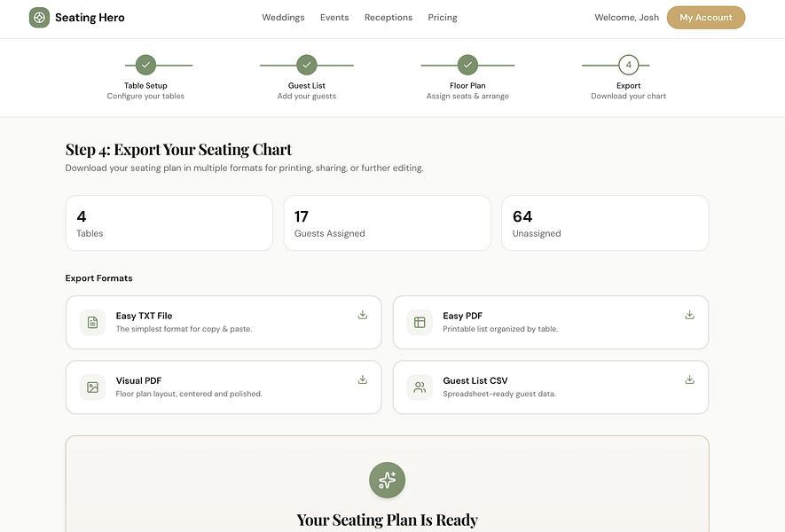Image resolution: width=785 pixels, height=532 pixels.
Task: Click 'Your Seating Plan Is Ready' heading
Action: tap(387, 520)
